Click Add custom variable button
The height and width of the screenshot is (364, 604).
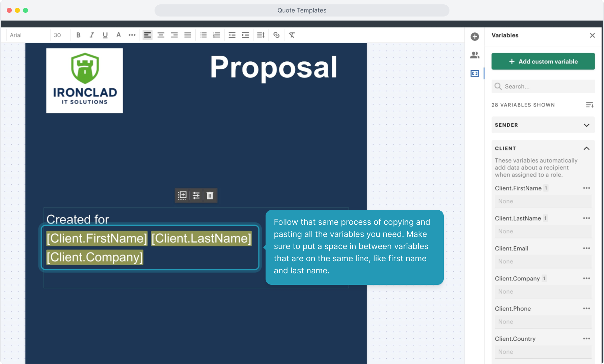click(543, 61)
